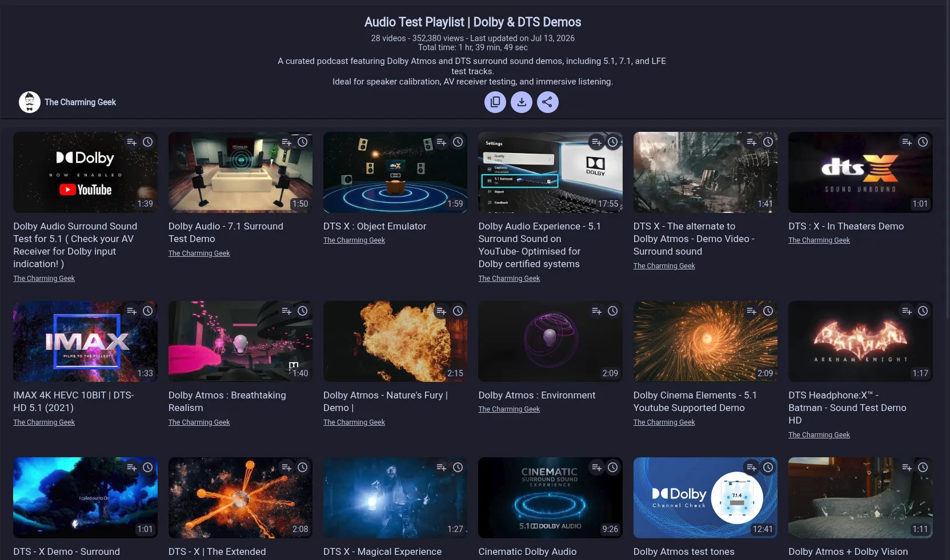Watch later Dolby Atmos test tones video
This screenshot has height=560, width=950.
(768, 468)
